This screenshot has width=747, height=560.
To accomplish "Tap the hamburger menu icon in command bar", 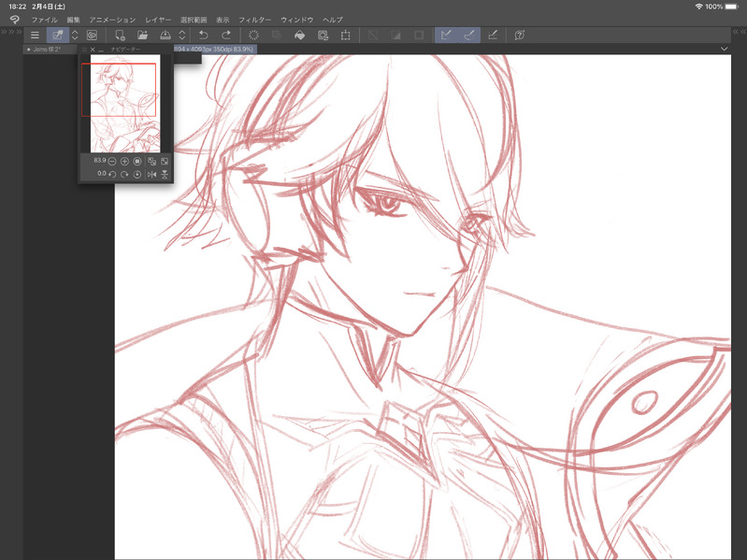I will pos(35,35).
